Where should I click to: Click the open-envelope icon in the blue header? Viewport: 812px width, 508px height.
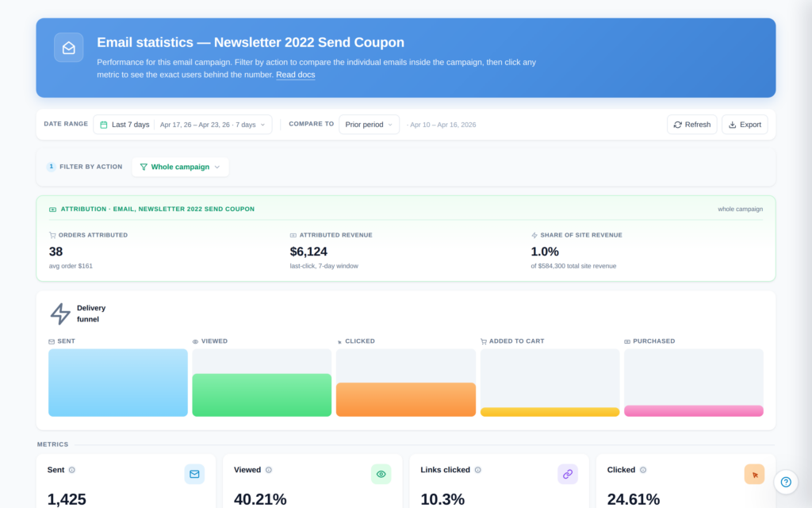69,48
